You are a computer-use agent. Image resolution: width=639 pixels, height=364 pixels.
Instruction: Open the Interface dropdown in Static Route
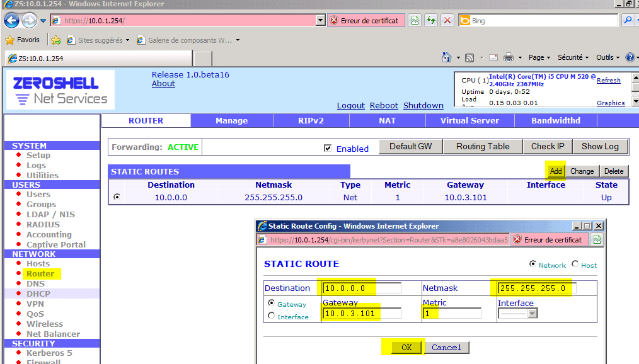[x=517, y=314]
